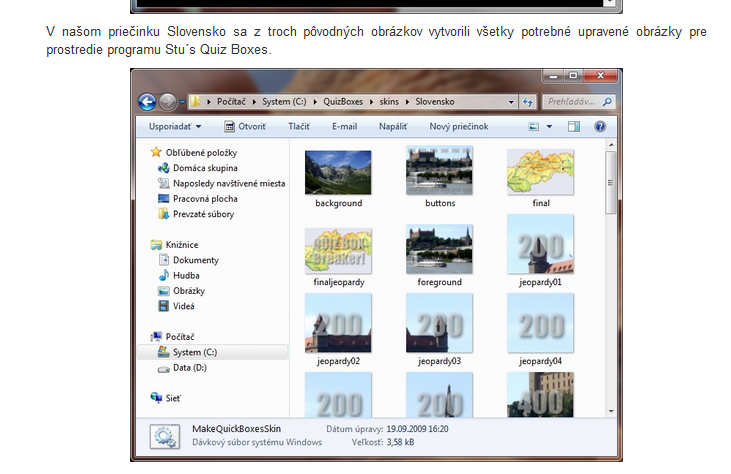Refresh the folder view
This screenshot has height=474, width=731.
(527, 102)
